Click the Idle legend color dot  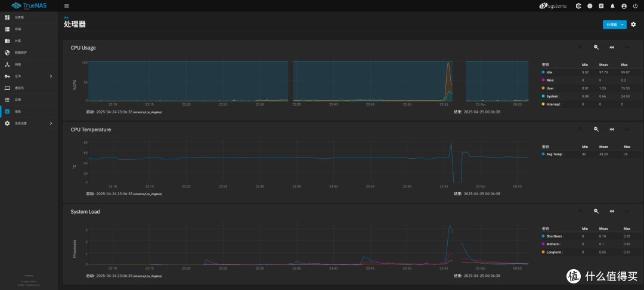543,72
